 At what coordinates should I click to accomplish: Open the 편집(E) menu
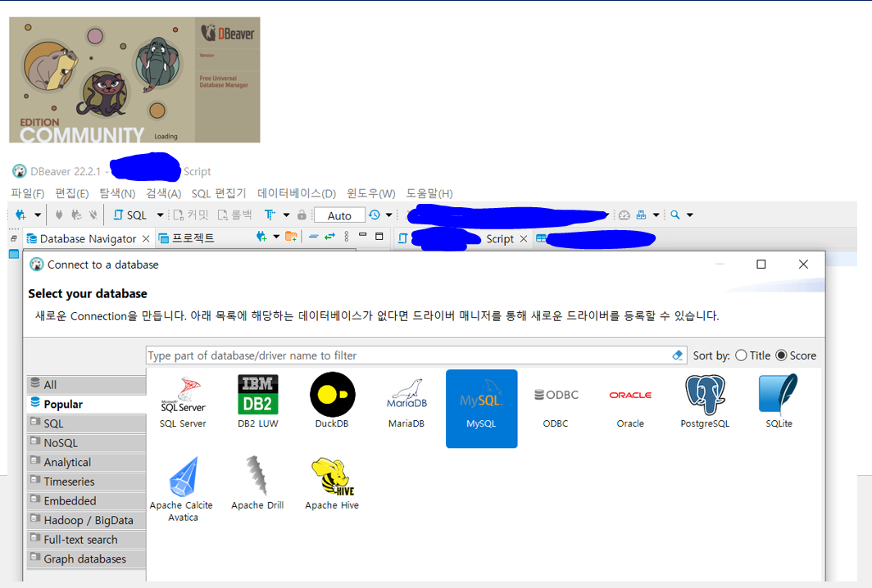pyautogui.click(x=72, y=193)
